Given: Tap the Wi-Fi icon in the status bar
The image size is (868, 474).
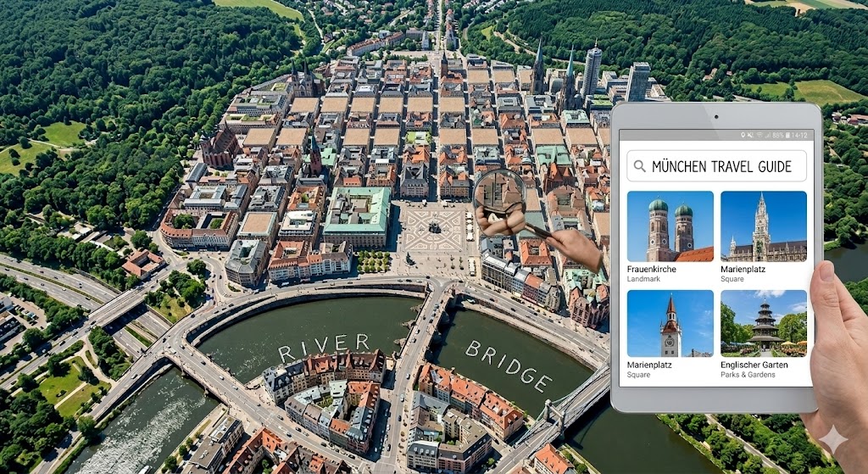Looking at the screenshot, I should point(758,136).
